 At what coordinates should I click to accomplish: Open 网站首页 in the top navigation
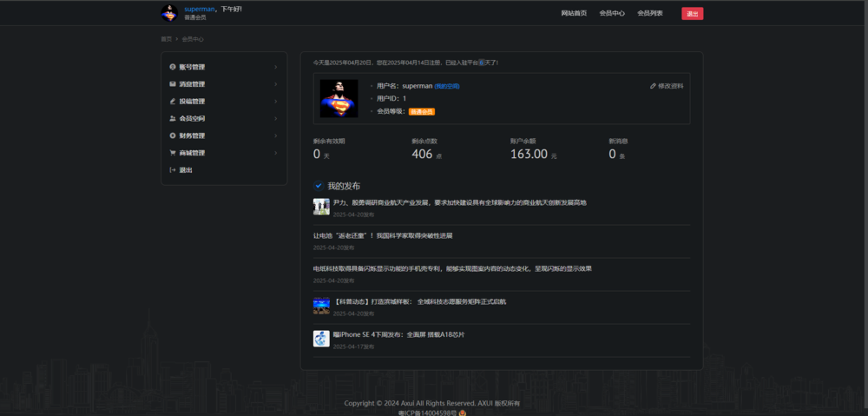(574, 13)
